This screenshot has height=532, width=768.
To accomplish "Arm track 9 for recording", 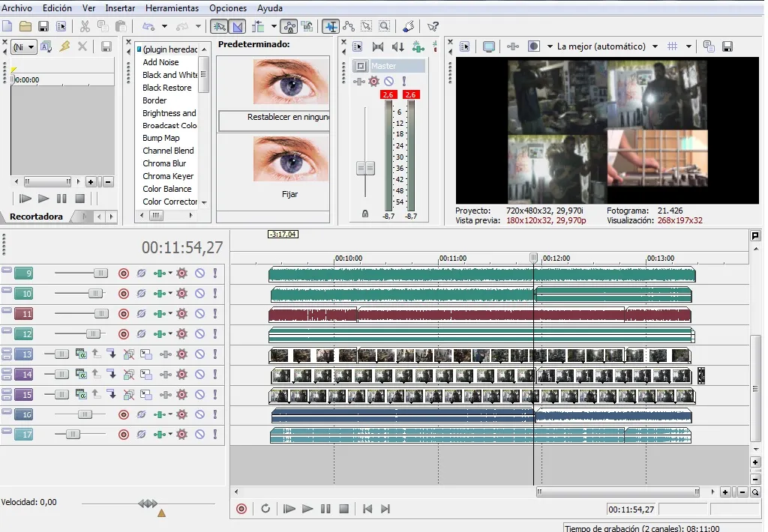I will pyautogui.click(x=124, y=273).
